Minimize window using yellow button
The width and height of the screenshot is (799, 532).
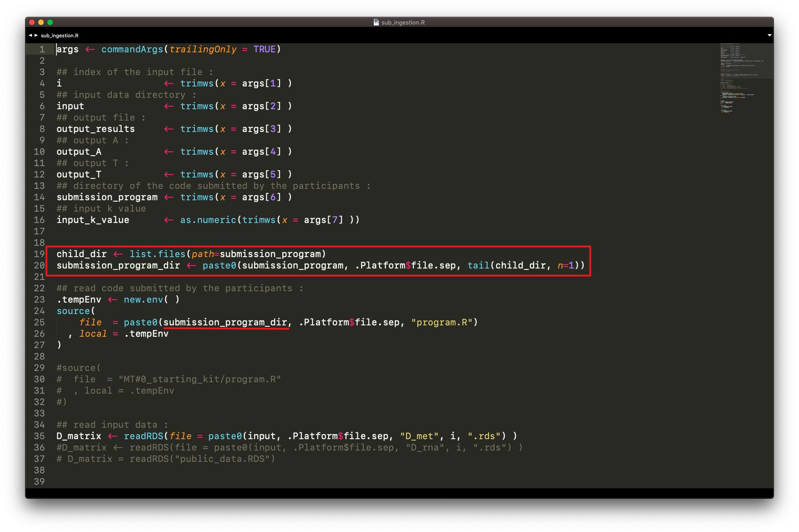coord(41,22)
